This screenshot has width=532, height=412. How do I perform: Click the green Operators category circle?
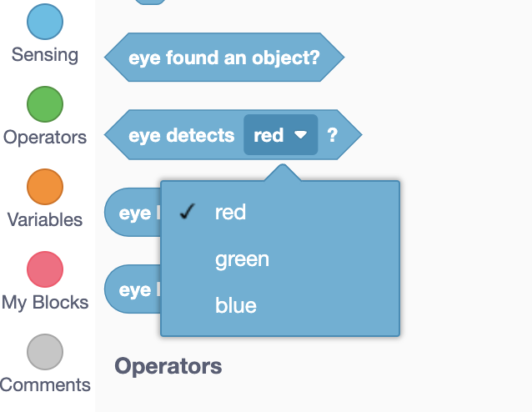tap(45, 104)
